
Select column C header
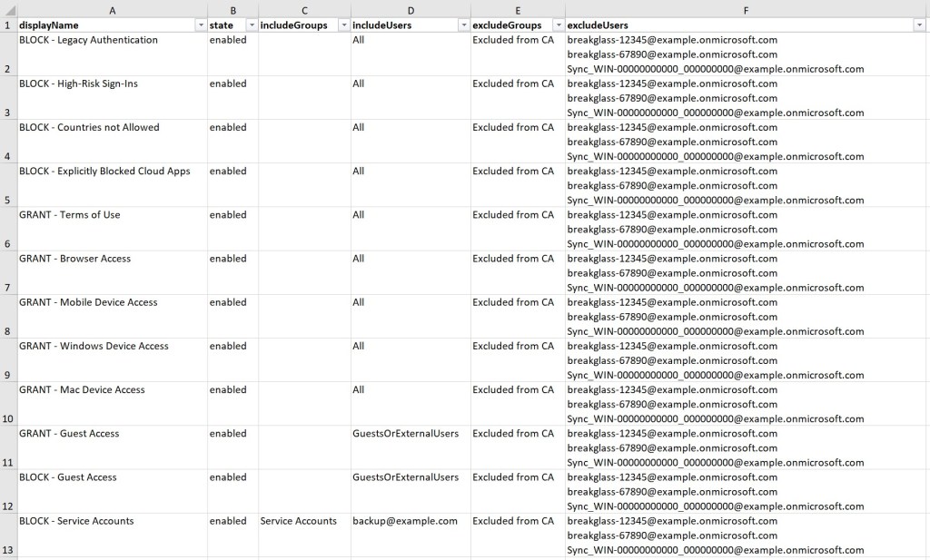[x=303, y=9]
